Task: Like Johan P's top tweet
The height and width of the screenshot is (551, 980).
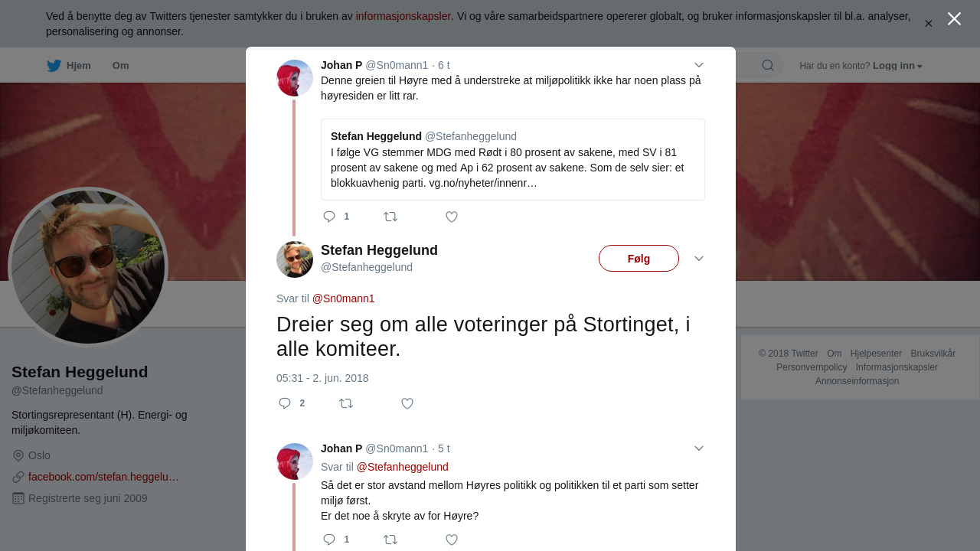Action: tap(452, 217)
